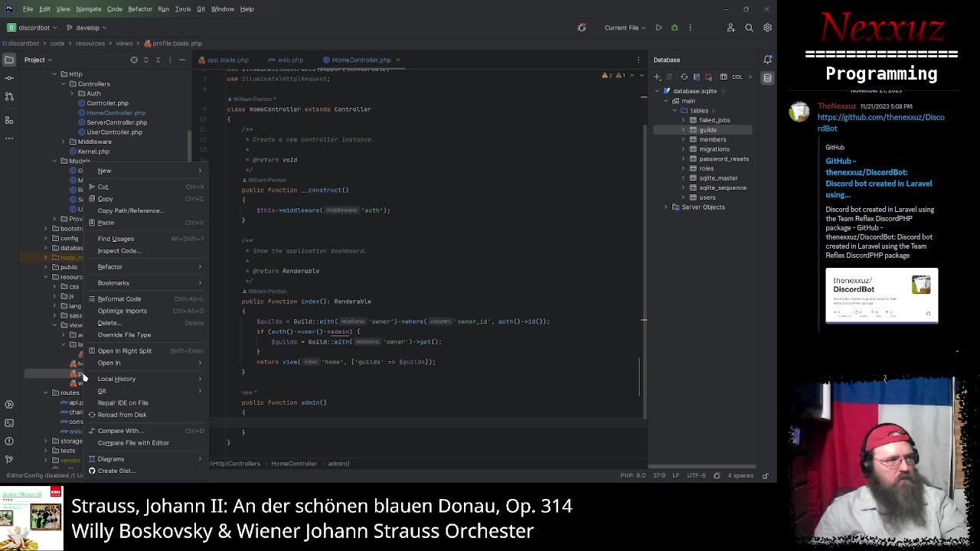Image resolution: width=980 pixels, height=551 pixels.
Task: Click the Code With Me add-user icon
Action: (x=730, y=28)
